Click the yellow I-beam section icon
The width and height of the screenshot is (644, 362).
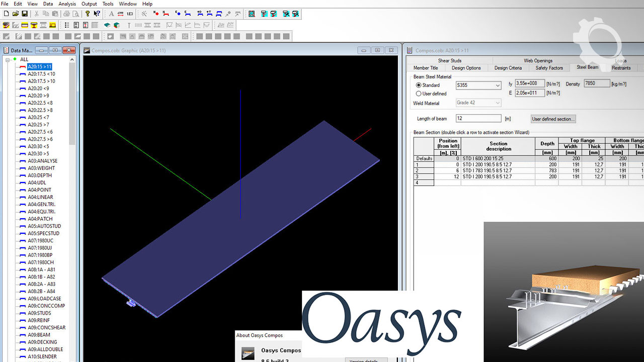[34, 25]
